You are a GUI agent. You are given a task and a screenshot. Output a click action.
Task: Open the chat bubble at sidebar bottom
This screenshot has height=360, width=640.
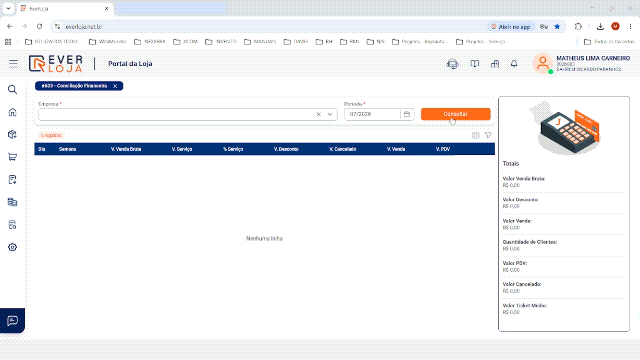point(12,321)
